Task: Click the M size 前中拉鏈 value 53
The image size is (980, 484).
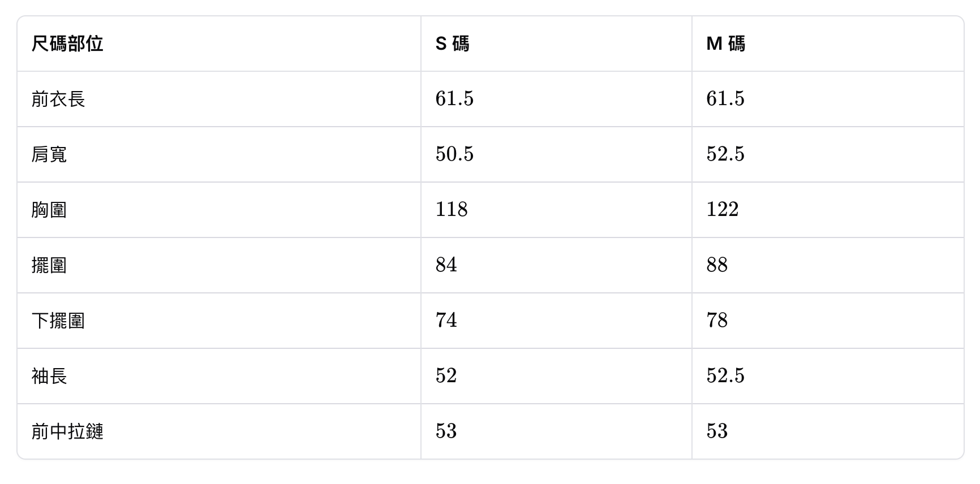Action: tap(716, 431)
